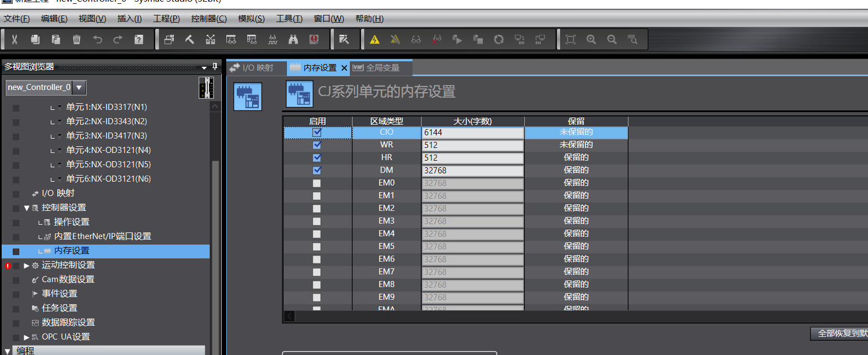This screenshot has height=355, width=868.
Task: Open Search with binoculars icon
Action: click(x=293, y=39)
